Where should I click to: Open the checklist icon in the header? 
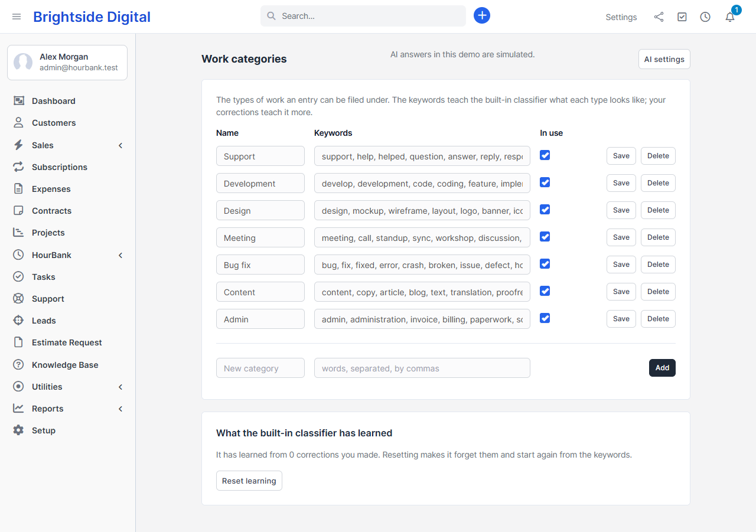pyautogui.click(x=682, y=17)
